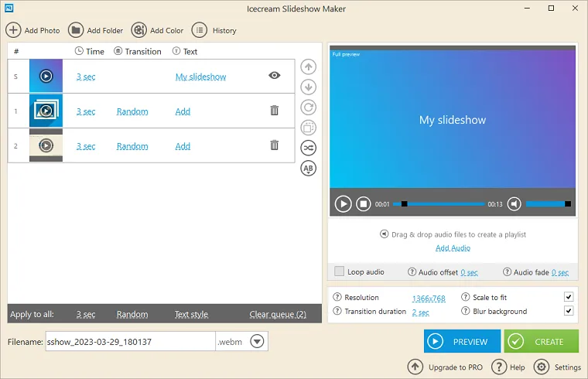
Task: Select slide 1 thumbnail
Action: pos(46,111)
